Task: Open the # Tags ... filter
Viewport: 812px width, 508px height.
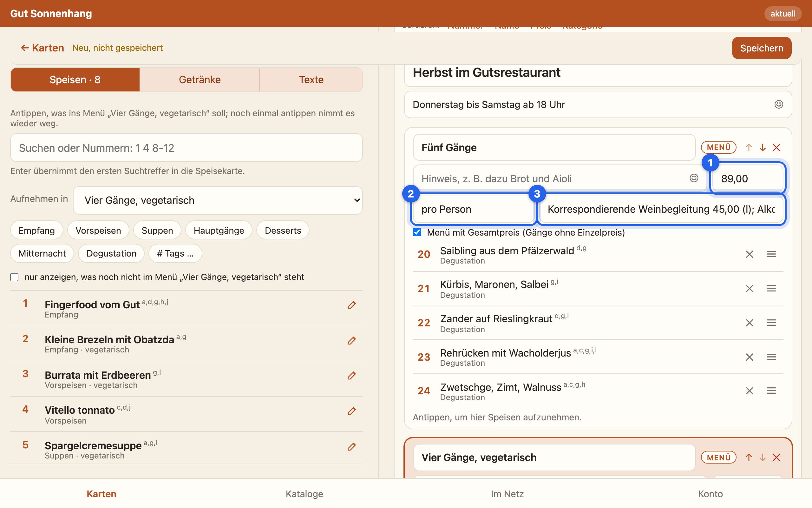Action: click(x=175, y=253)
